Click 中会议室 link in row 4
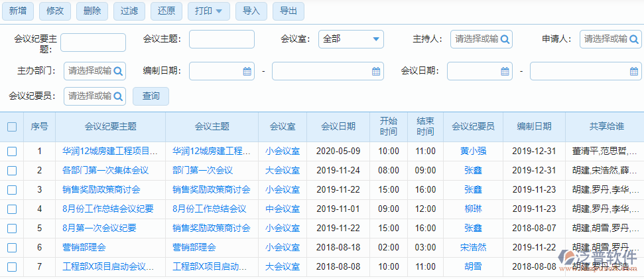Screen dimensions: 644x279 click(x=283, y=209)
